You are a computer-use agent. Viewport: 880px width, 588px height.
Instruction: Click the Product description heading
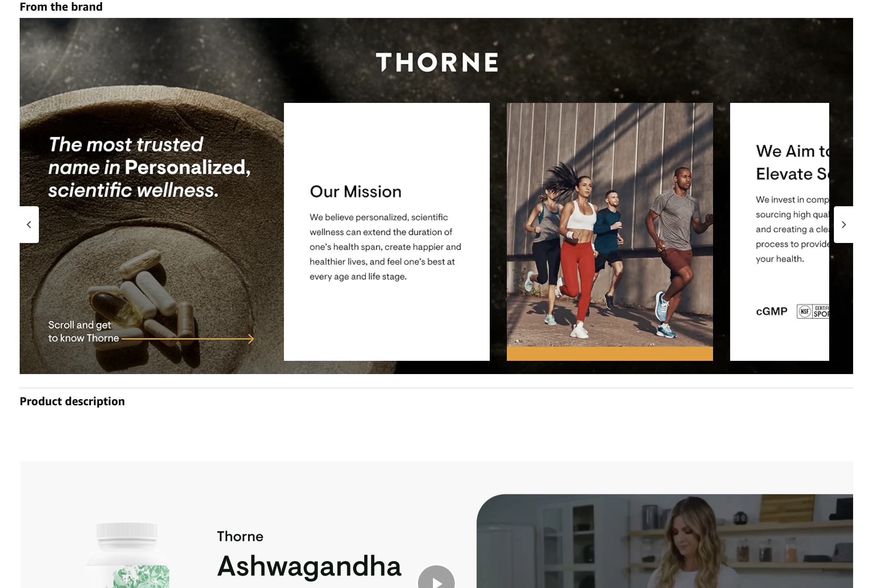pos(72,401)
